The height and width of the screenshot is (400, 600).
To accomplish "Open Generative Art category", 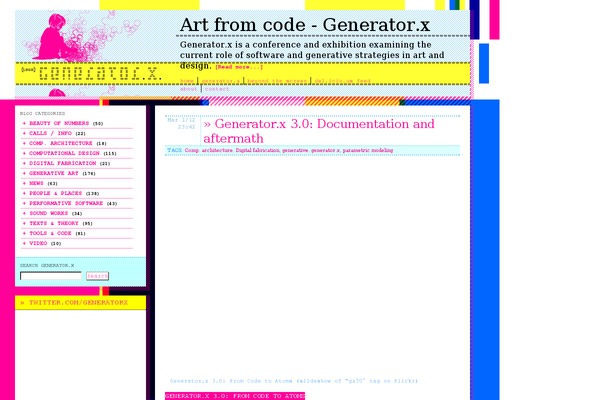I will [x=54, y=173].
